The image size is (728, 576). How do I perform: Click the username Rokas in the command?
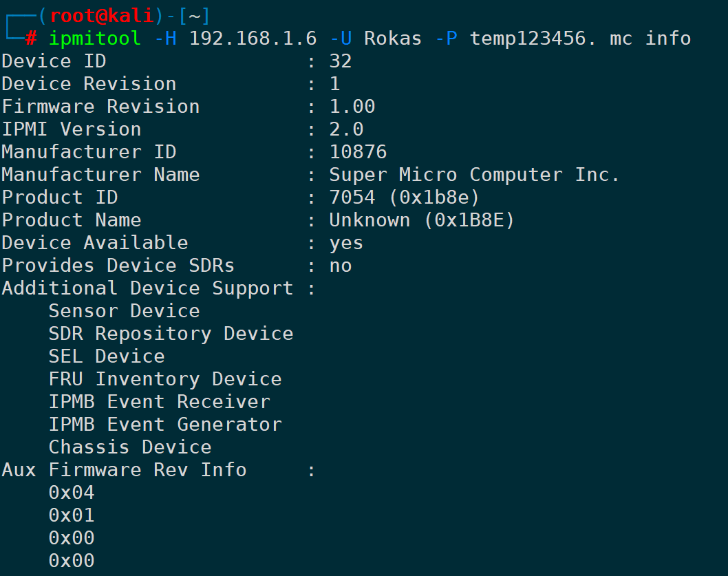tap(392, 38)
